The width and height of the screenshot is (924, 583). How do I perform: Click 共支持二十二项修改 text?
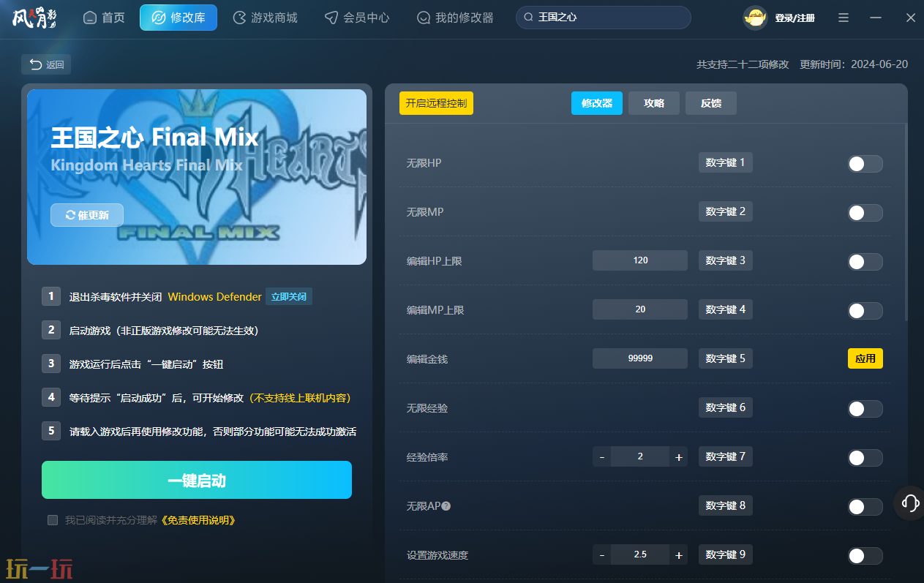point(743,64)
